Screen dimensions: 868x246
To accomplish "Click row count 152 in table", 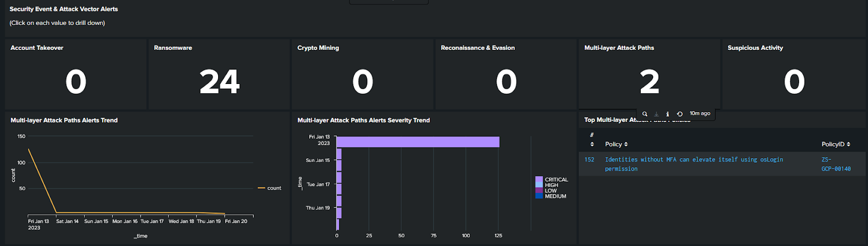I will coord(589,160).
